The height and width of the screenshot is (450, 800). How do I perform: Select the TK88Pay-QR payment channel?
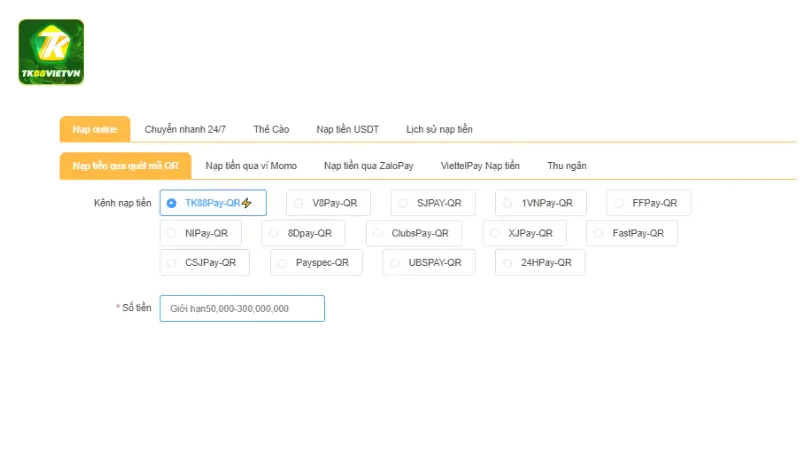pyautogui.click(x=213, y=203)
